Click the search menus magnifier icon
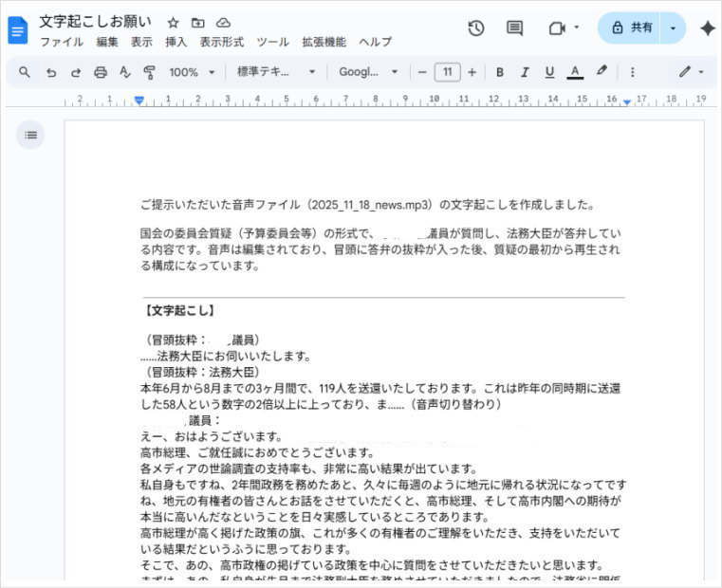The width and height of the screenshot is (722, 588). point(25,72)
